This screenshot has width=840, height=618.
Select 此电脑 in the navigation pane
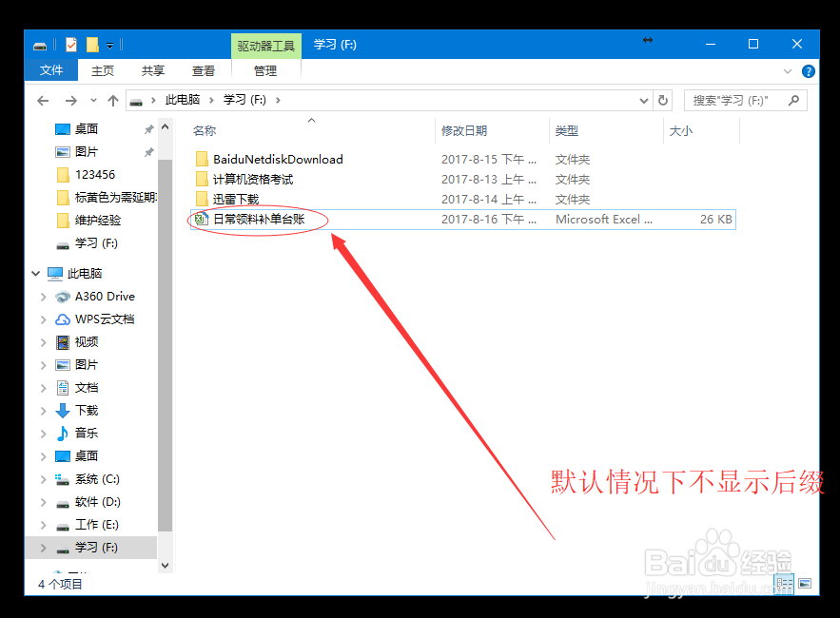tap(85, 274)
